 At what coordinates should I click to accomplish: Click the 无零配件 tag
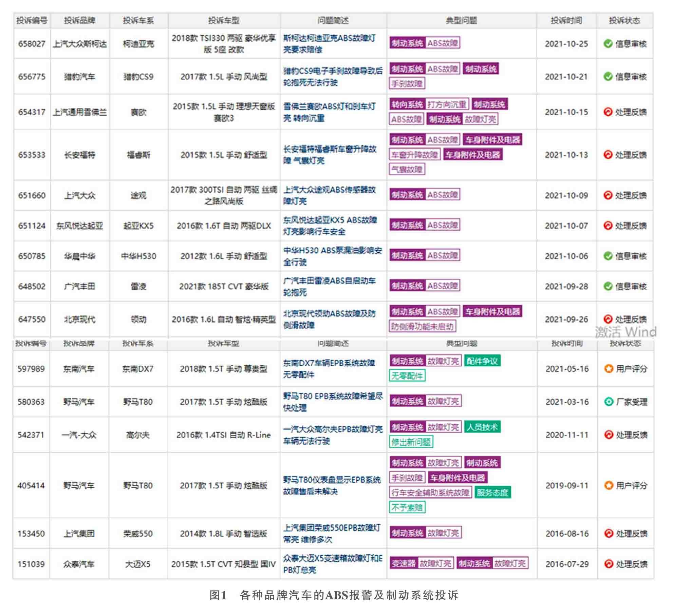pyautogui.click(x=407, y=376)
